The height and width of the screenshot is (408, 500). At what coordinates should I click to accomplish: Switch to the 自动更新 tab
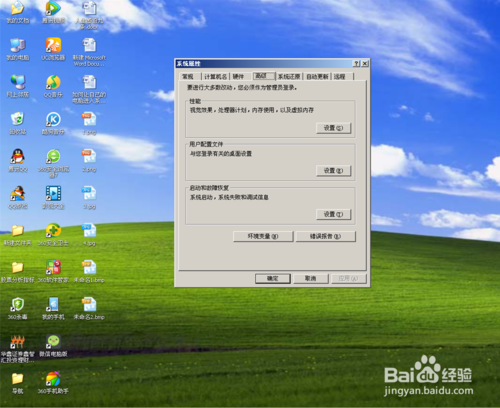[317, 77]
